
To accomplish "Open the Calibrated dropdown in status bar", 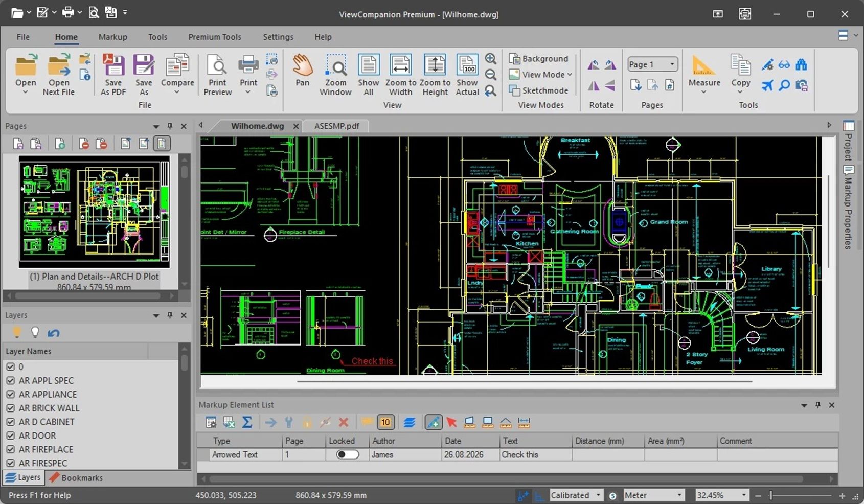I will [598, 495].
